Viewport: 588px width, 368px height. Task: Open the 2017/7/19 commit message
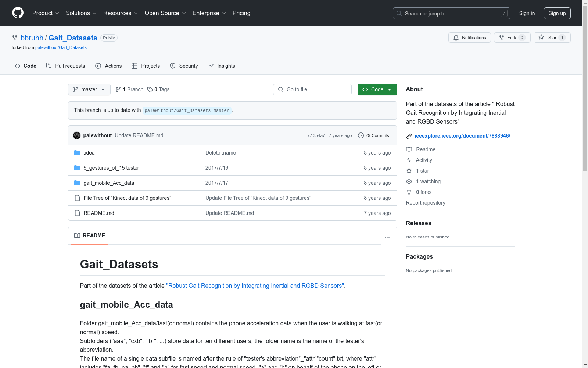pyautogui.click(x=217, y=168)
